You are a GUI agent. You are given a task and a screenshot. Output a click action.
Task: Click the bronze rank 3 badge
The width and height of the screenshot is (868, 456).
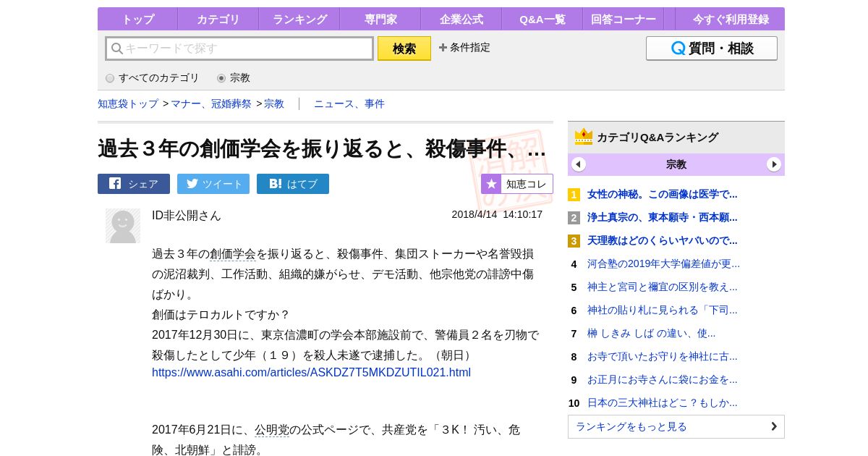pyautogui.click(x=574, y=241)
